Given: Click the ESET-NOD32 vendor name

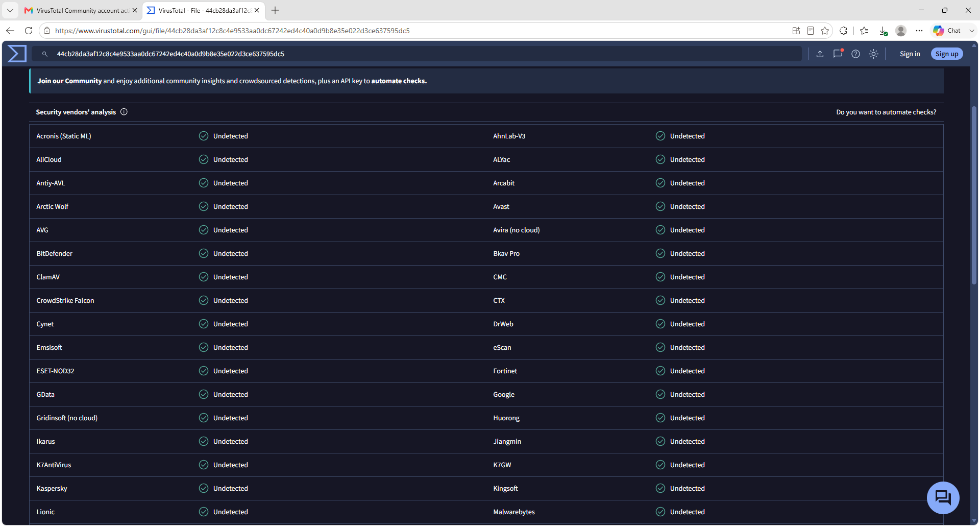Looking at the screenshot, I should 55,371.
